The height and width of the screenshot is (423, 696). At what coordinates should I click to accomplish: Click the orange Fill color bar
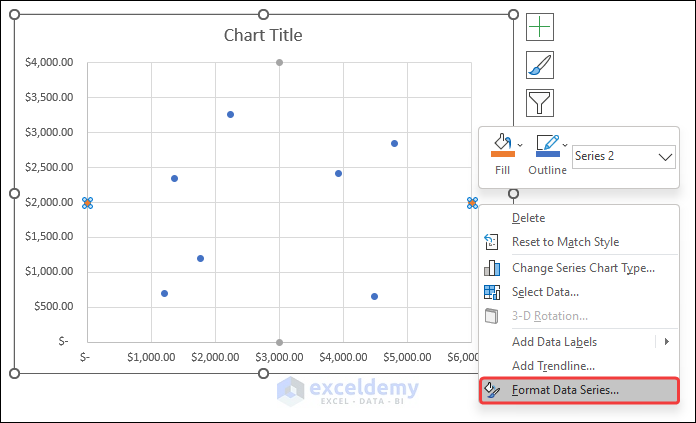[503, 154]
